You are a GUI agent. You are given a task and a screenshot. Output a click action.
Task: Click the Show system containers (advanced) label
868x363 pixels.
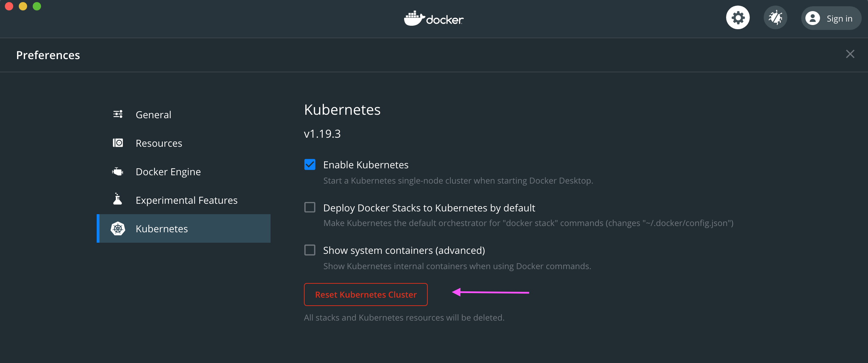tap(404, 250)
